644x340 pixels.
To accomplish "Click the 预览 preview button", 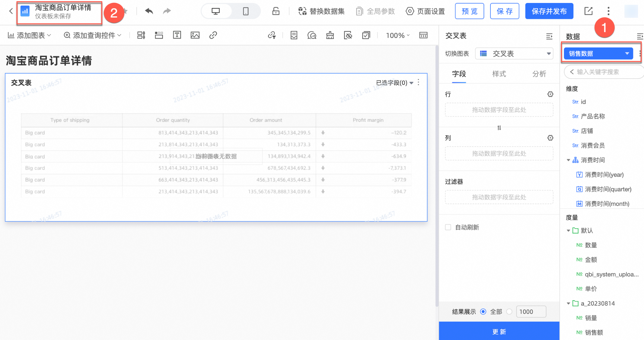I will pyautogui.click(x=469, y=11).
